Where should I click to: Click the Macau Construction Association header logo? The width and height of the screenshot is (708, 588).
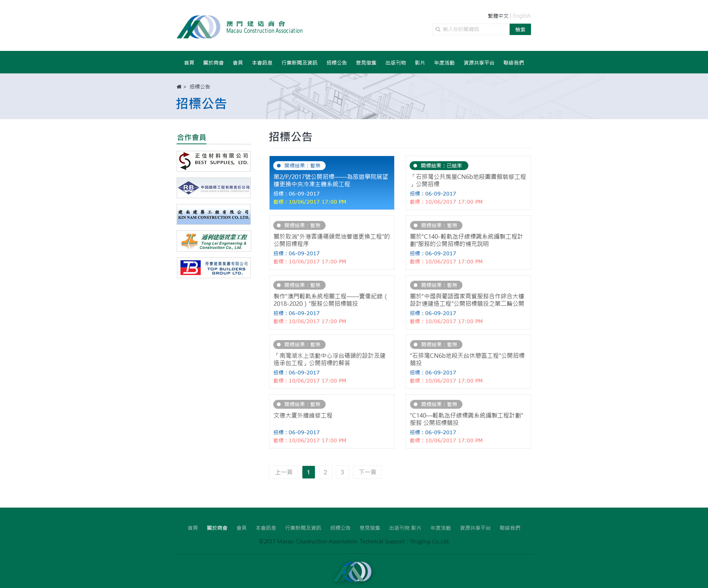click(x=239, y=27)
